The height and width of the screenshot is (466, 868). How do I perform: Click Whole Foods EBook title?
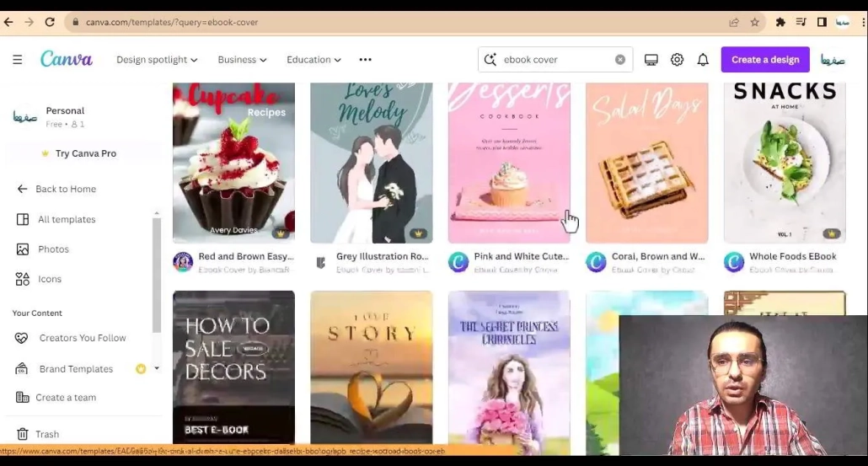pyautogui.click(x=793, y=256)
